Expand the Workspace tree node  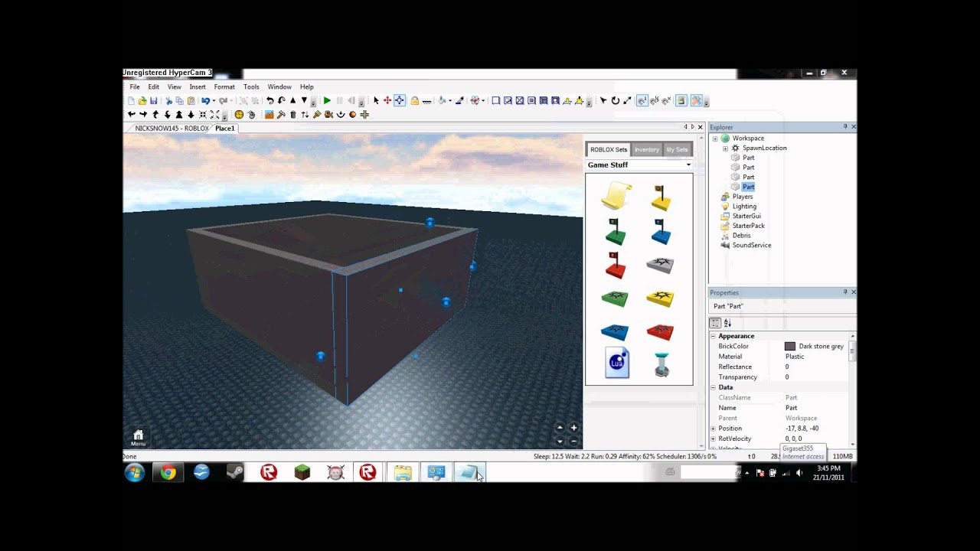pyautogui.click(x=715, y=139)
